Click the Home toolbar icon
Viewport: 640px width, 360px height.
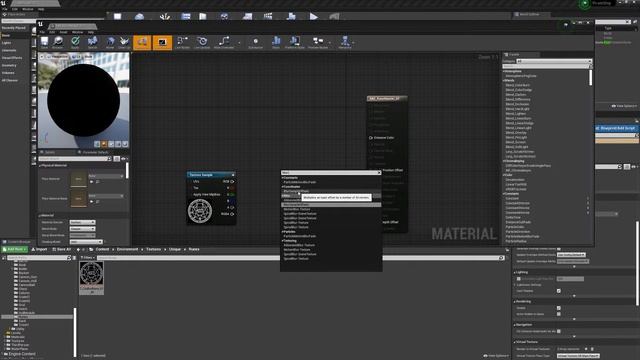(110, 42)
